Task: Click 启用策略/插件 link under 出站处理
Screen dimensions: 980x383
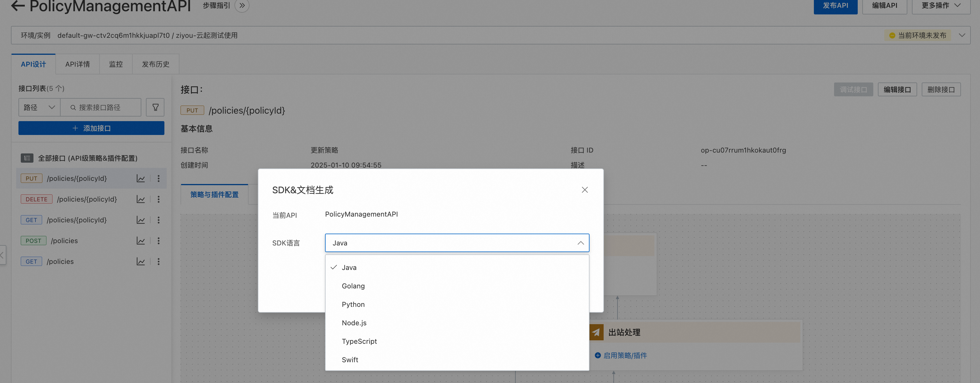Action: (x=625, y=355)
